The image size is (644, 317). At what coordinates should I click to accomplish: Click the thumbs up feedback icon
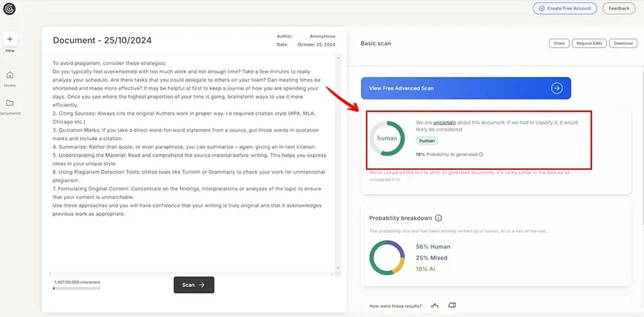click(435, 305)
